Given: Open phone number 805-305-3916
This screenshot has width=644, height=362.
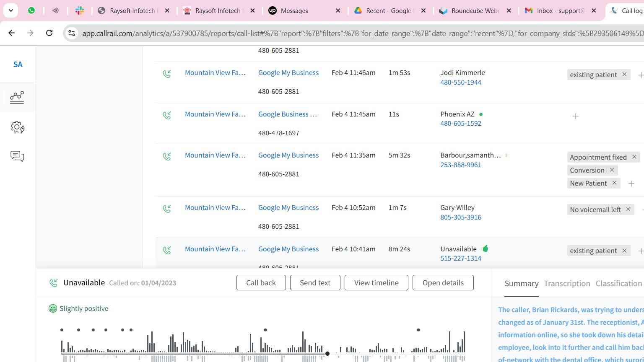Looking at the screenshot, I should (x=461, y=217).
